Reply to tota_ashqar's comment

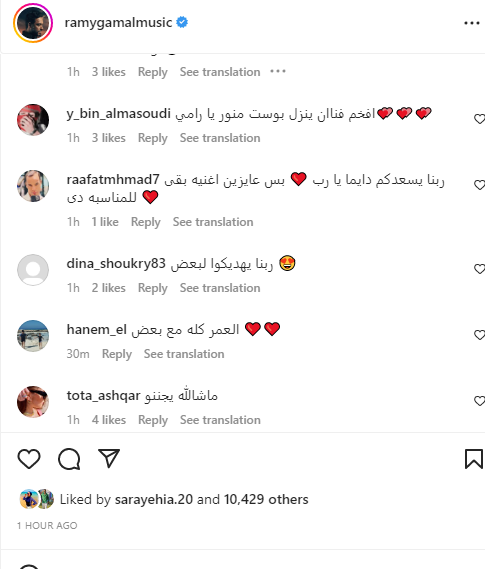click(153, 420)
